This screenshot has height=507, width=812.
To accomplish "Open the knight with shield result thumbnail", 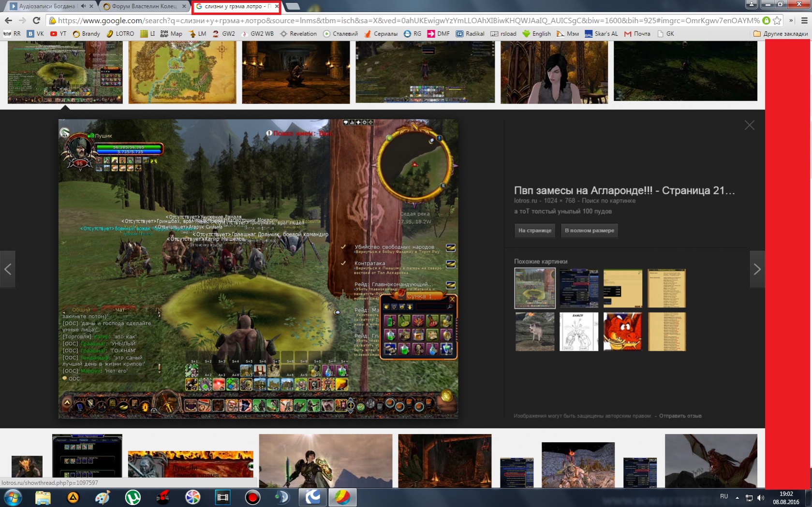I will (325, 461).
